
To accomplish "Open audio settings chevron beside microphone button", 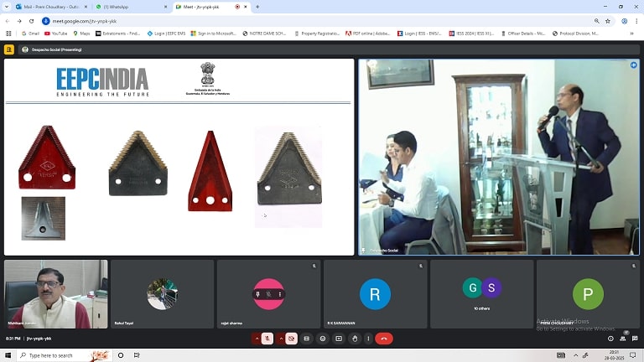I will (x=257, y=339).
